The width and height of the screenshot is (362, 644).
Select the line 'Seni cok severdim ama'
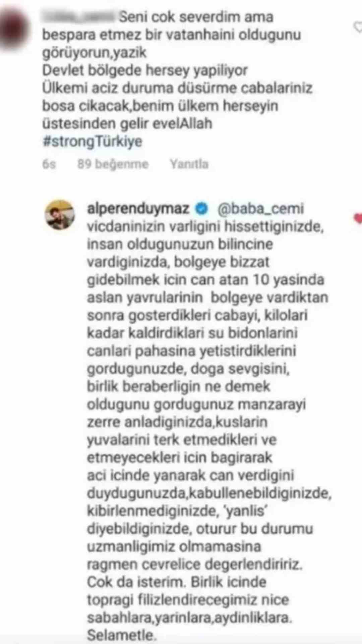click(196, 17)
